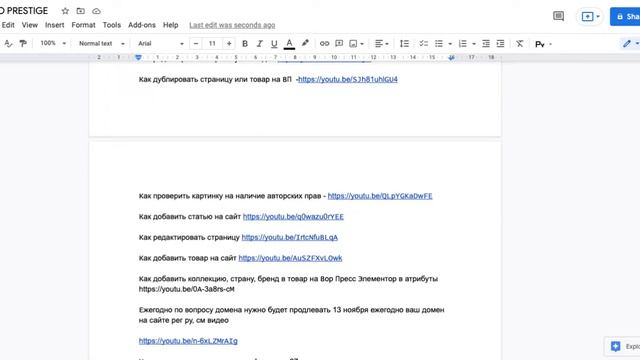This screenshot has height=360, width=640.
Task: Click the clear formatting icon
Action: 519,44
